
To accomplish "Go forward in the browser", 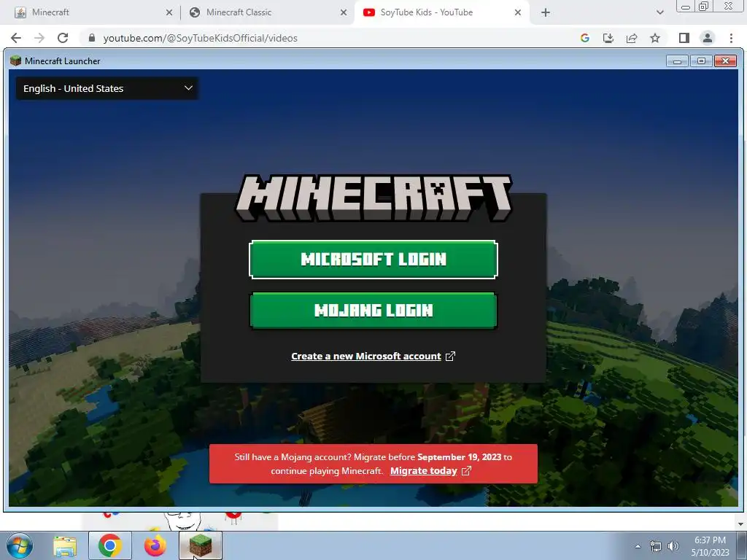I will [x=39, y=38].
